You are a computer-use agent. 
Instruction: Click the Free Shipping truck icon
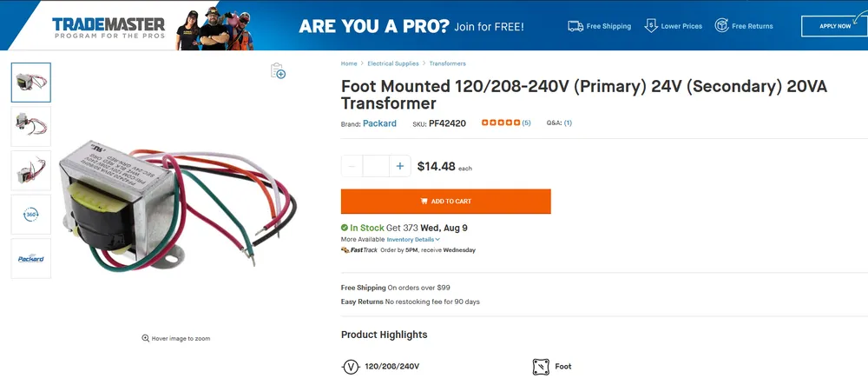pyautogui.click(x=575, y=26)
